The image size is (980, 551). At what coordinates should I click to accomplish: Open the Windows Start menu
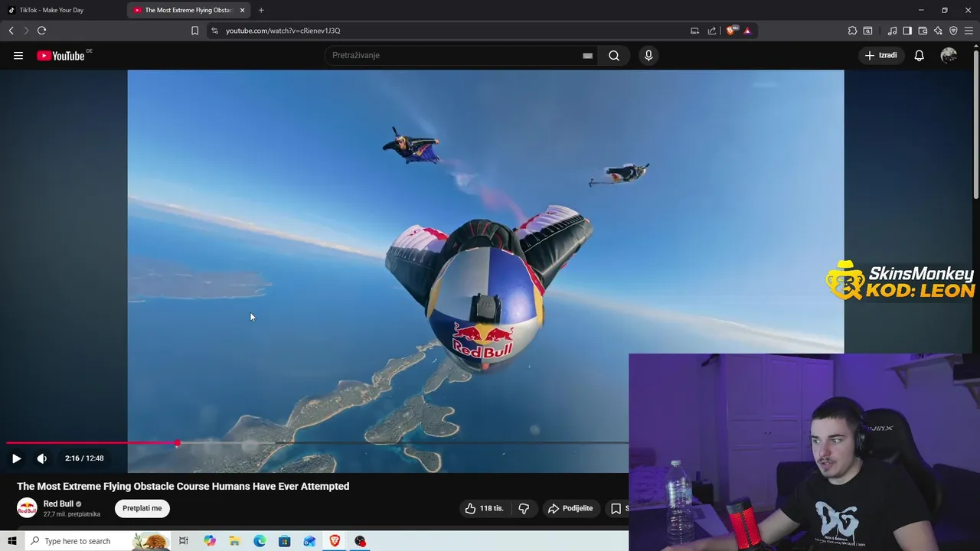click(11, 541)
